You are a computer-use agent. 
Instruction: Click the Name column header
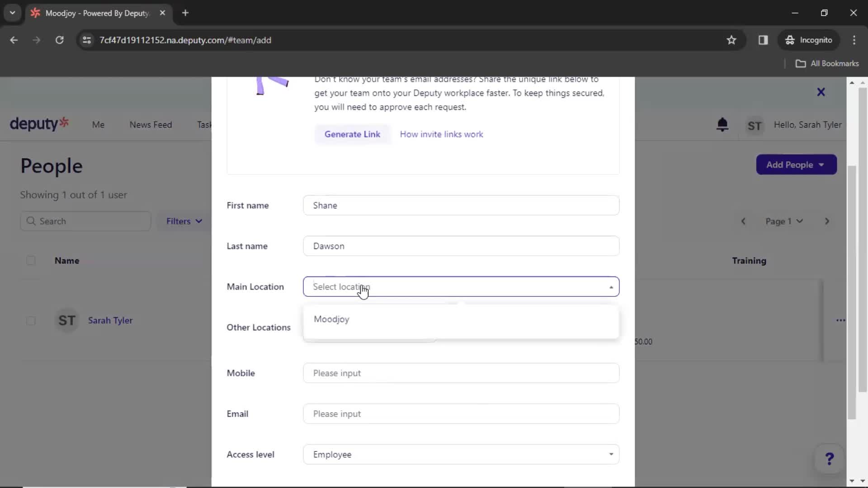(x=67, y=261)
